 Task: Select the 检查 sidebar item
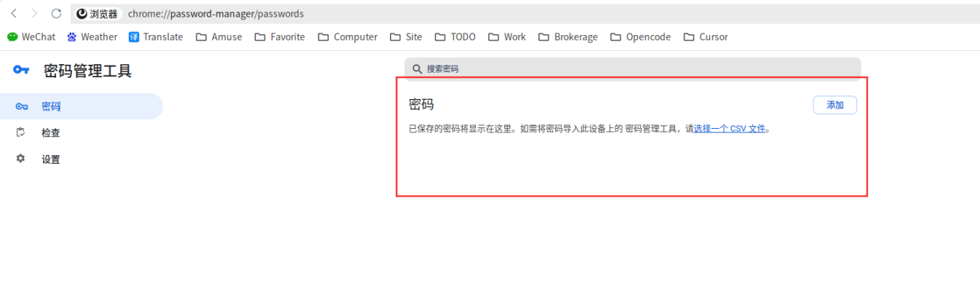pos(81,133)
